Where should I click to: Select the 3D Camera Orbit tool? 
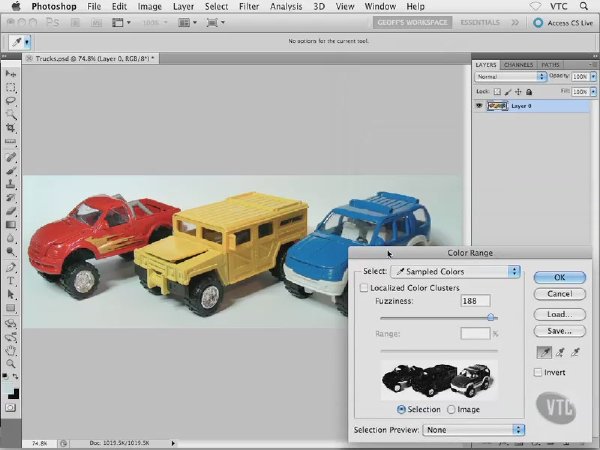point(11,337)
